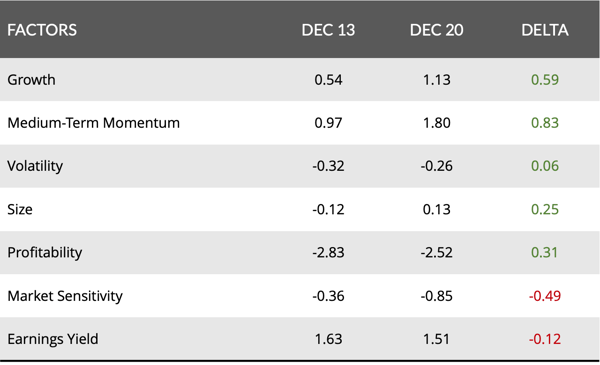Screen dimensions: 600x365
Task: Click the DELTA column header
Action: tap(545, 30)
